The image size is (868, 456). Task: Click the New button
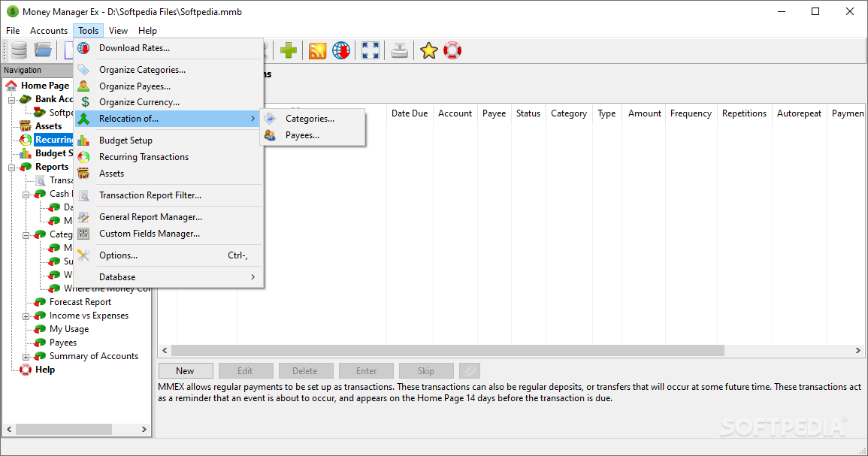click(x=185, y=371)
